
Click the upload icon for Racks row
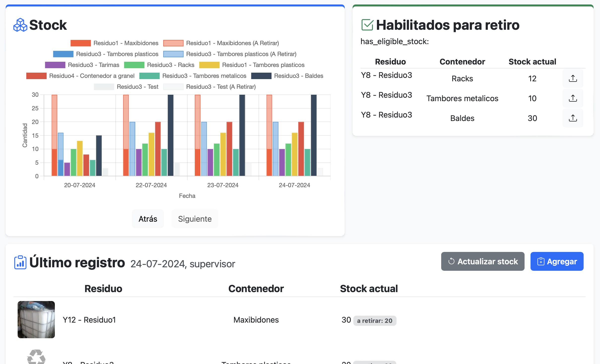[x=573, y=78]
